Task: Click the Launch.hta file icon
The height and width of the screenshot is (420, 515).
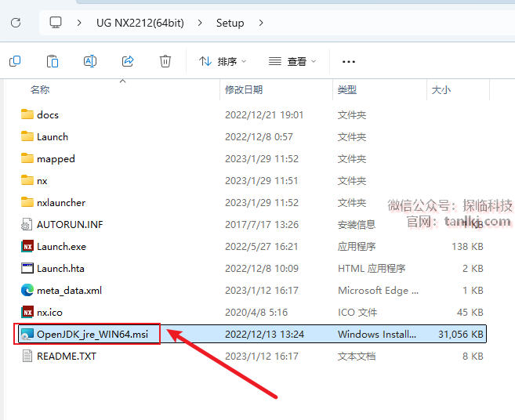Action: (27, 268)
